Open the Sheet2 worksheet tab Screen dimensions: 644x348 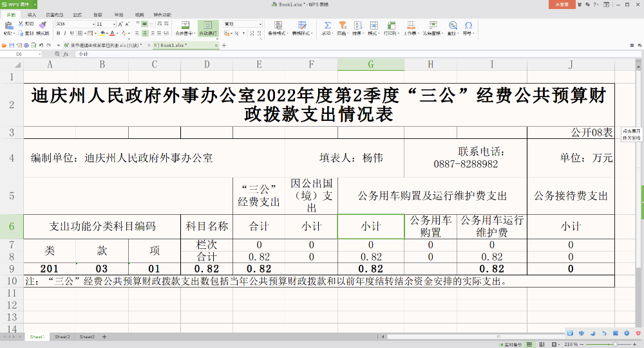(x=62, y=337)
